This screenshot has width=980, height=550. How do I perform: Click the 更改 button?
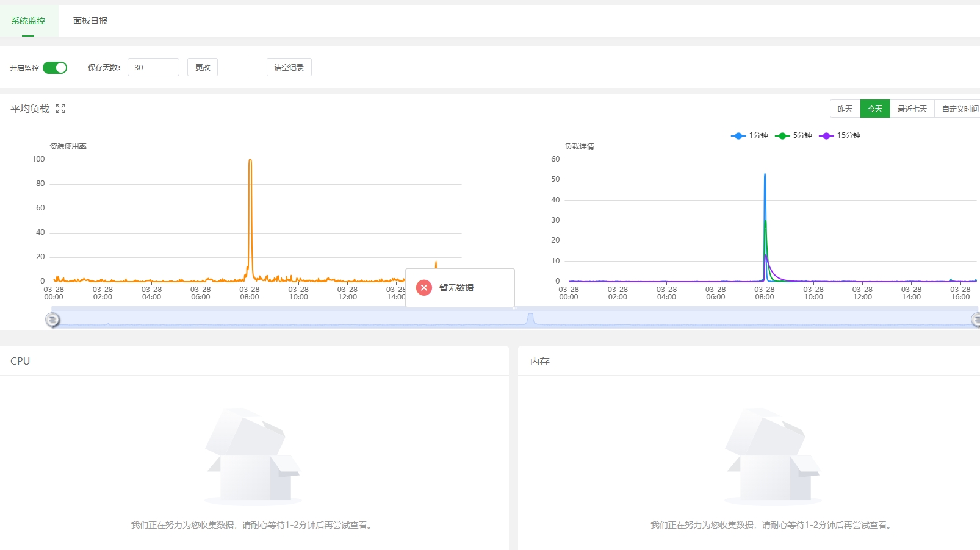(x=203, y=67)
